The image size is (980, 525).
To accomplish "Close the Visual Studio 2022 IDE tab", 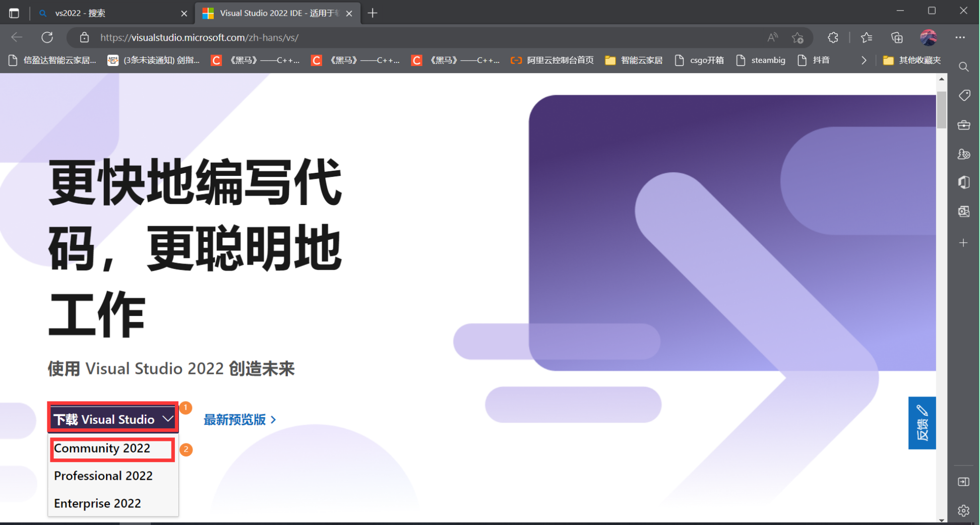I will (349, 14).
